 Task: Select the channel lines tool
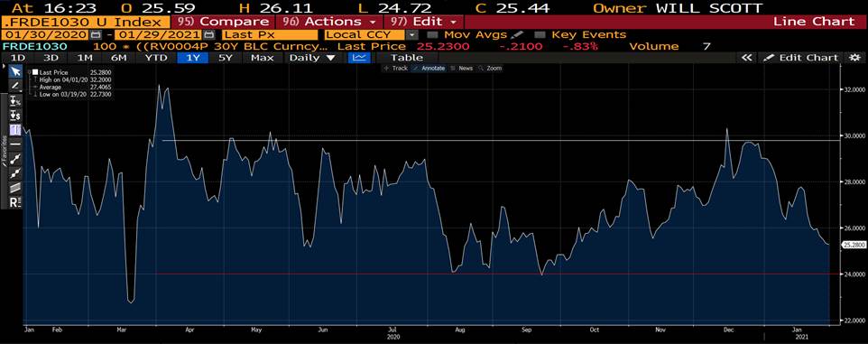tap(15, 187)
